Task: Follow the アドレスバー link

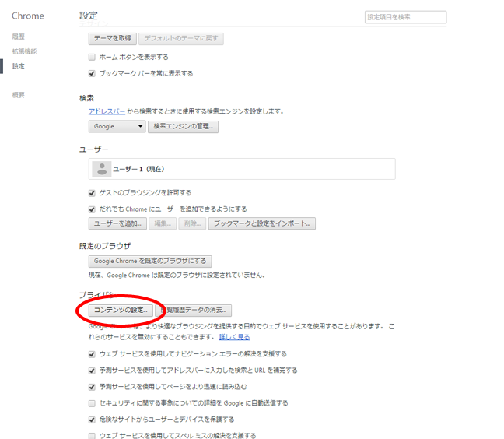Action: pos(107,111)
